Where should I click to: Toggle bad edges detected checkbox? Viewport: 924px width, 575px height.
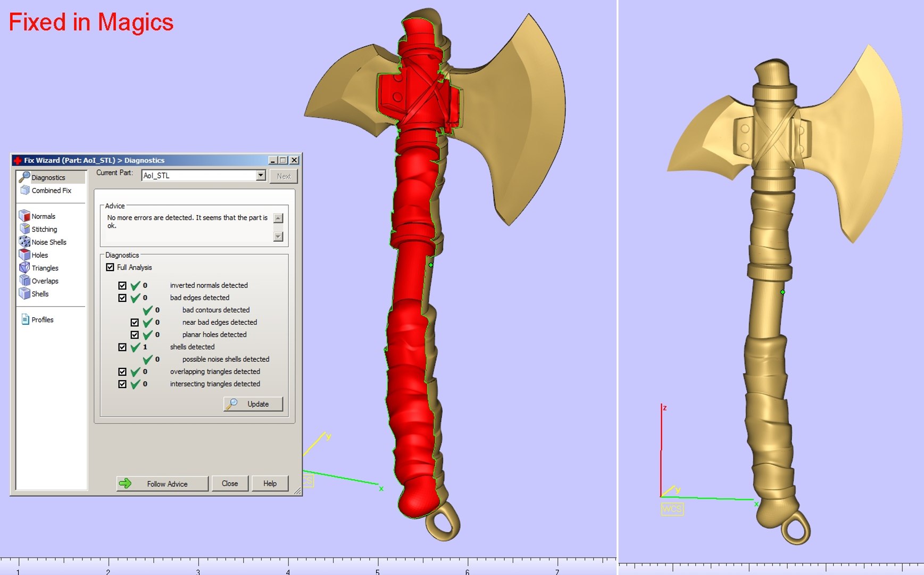pyautogui.click(x=122, y=298)
